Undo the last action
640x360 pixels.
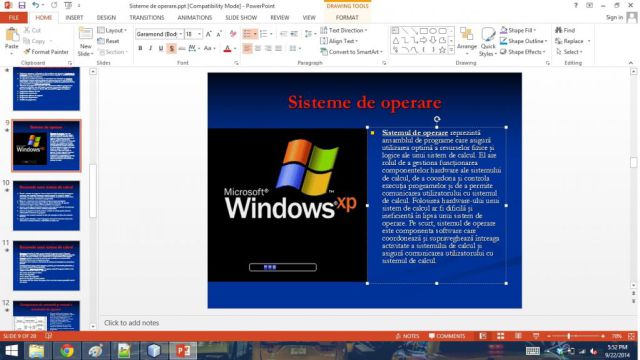pyautogui.click(x=36, y=6)
